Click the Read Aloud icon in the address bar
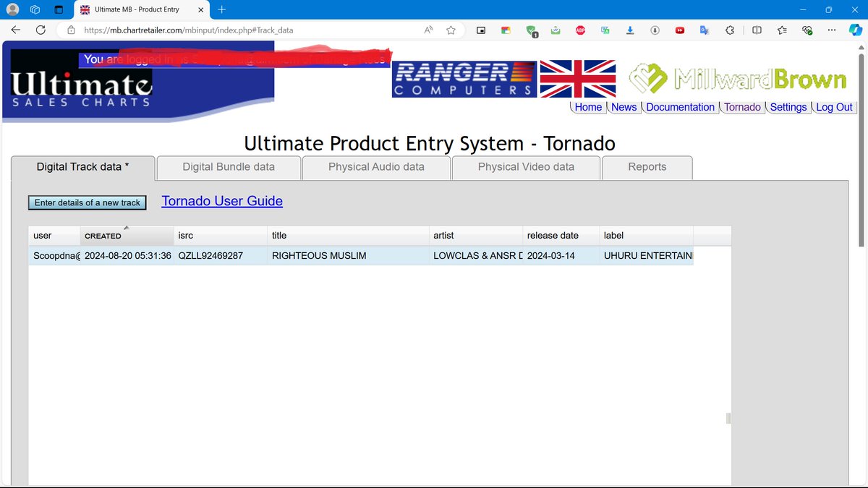Screen dimensions: 868x488 point(429,30)
